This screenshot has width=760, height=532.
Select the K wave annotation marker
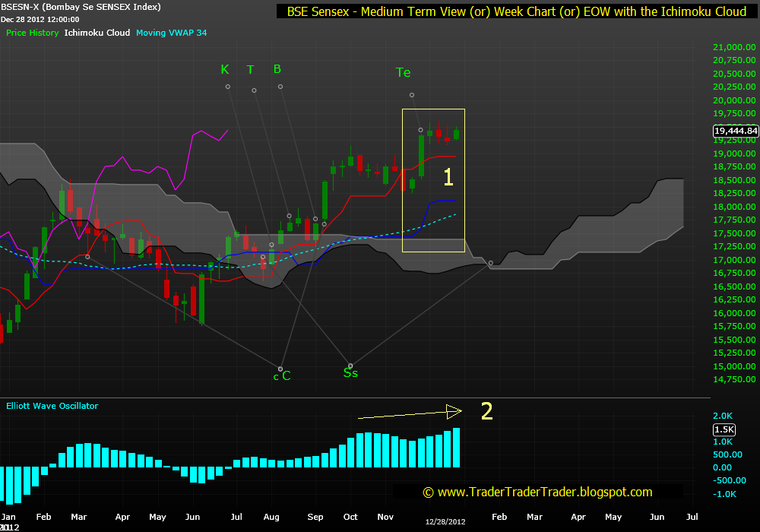225,69
